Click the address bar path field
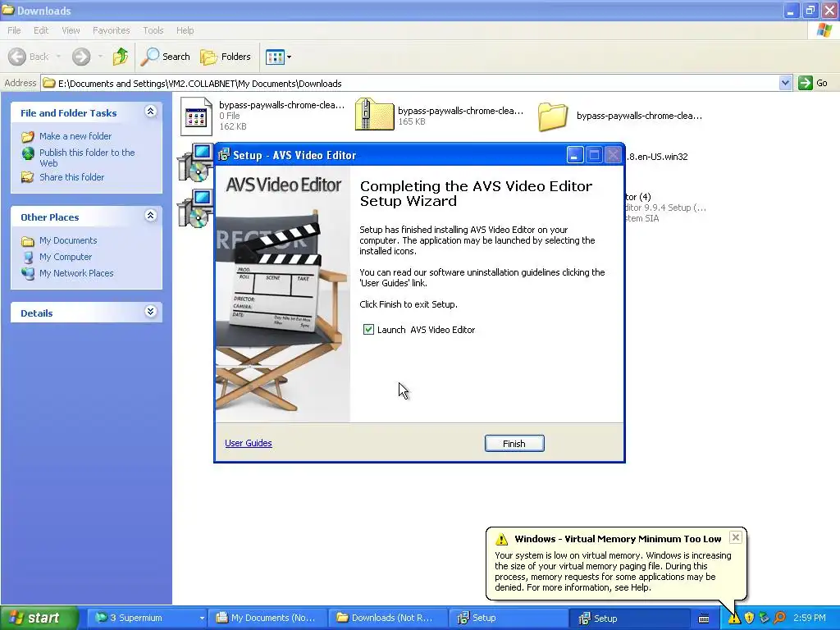This screenshot has height=630, width=840. [x=410, y=83]
